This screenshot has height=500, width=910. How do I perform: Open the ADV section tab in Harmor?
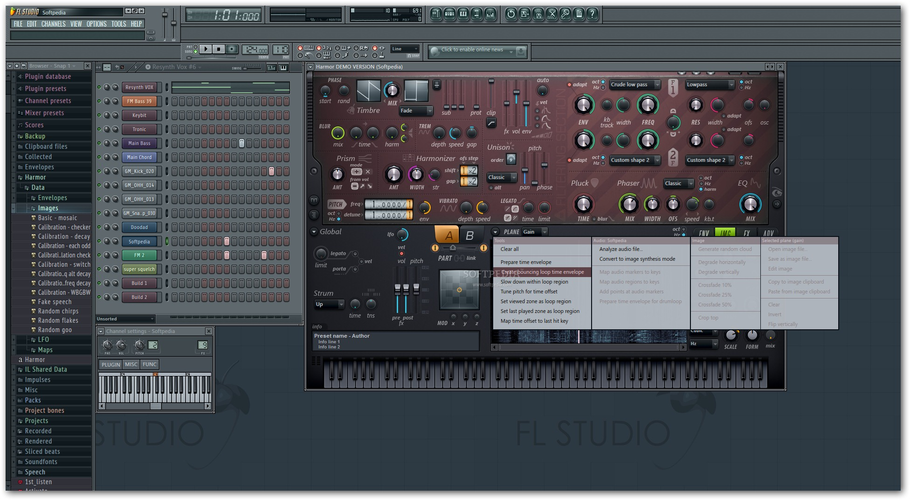(768, 233)
